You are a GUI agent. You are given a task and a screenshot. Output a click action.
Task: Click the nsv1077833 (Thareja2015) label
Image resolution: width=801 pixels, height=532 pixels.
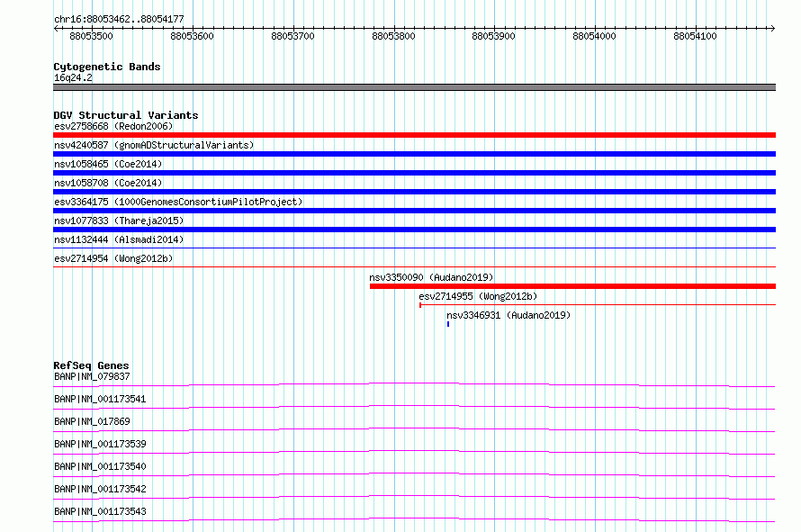(119, 221)
